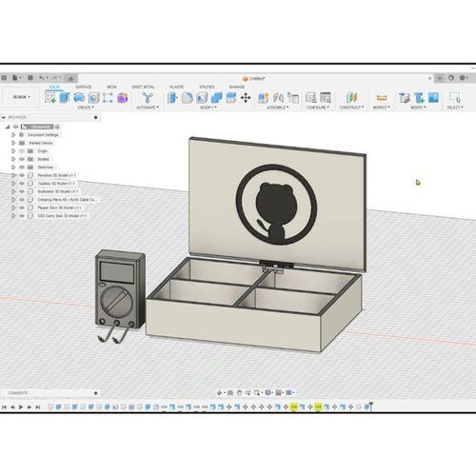
Task: Click the Home icon in top bar
Action: coord(71,78)
